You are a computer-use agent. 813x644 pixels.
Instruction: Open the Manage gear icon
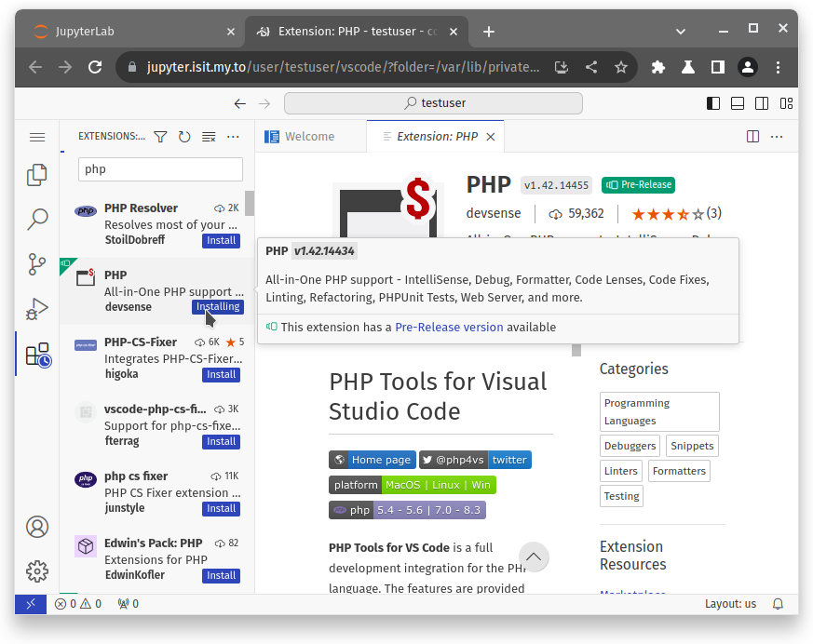(37, 570)
